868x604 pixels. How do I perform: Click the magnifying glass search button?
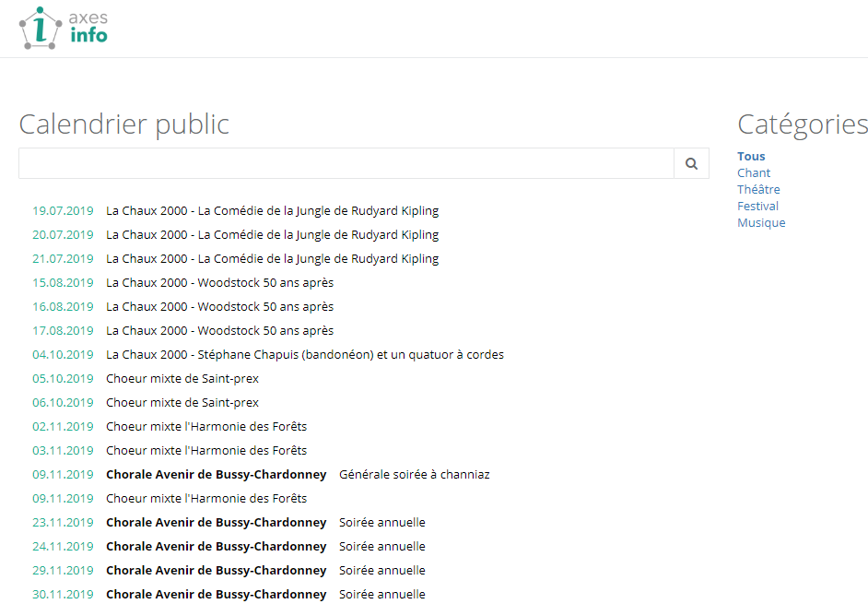(x=691, y=163)
